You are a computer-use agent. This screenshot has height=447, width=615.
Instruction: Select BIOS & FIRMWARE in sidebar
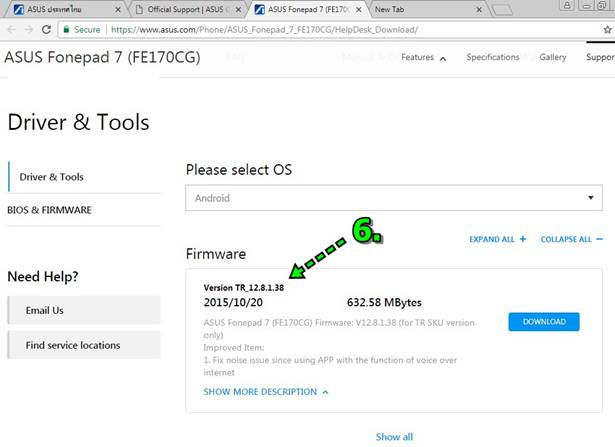pyautogui.click(x=49, y=210)
